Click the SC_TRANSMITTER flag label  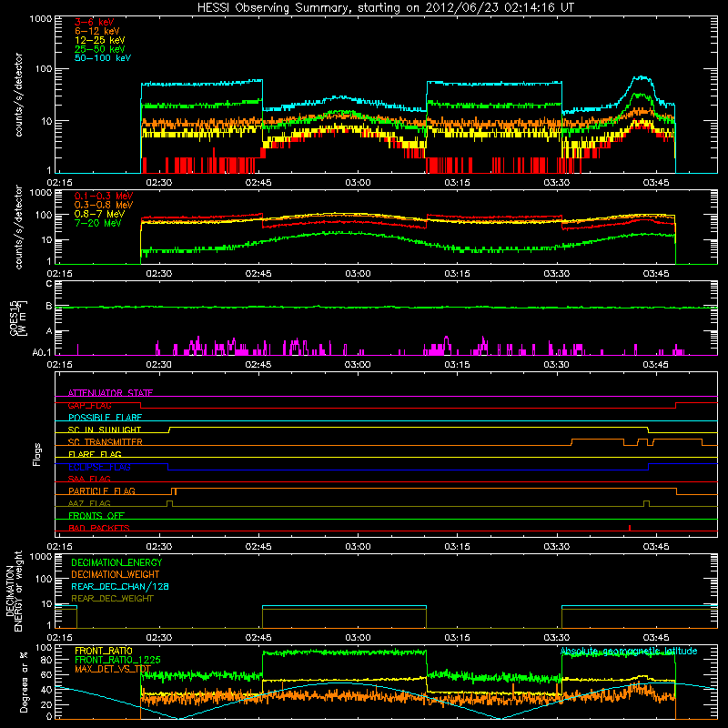coord(105,442)
